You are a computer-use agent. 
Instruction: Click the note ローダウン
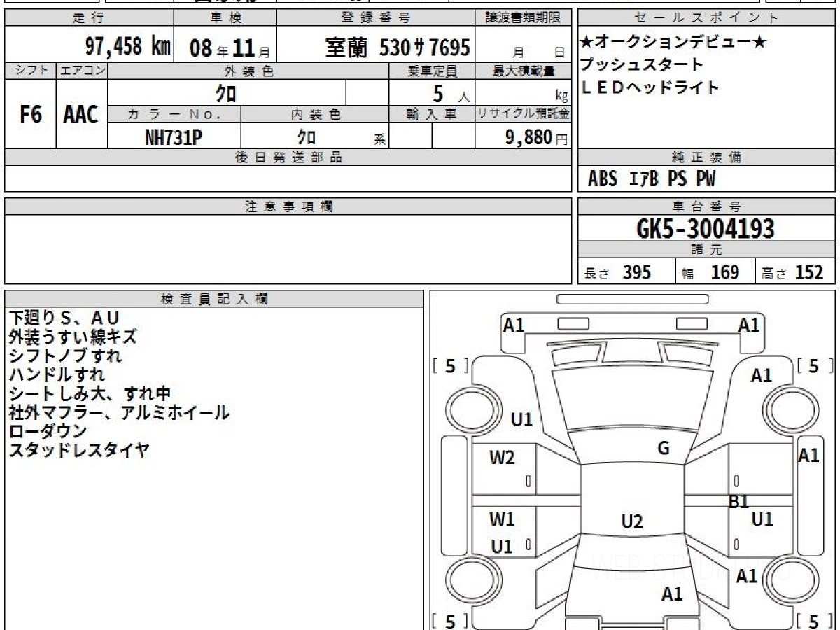click(x=48, y=432)
